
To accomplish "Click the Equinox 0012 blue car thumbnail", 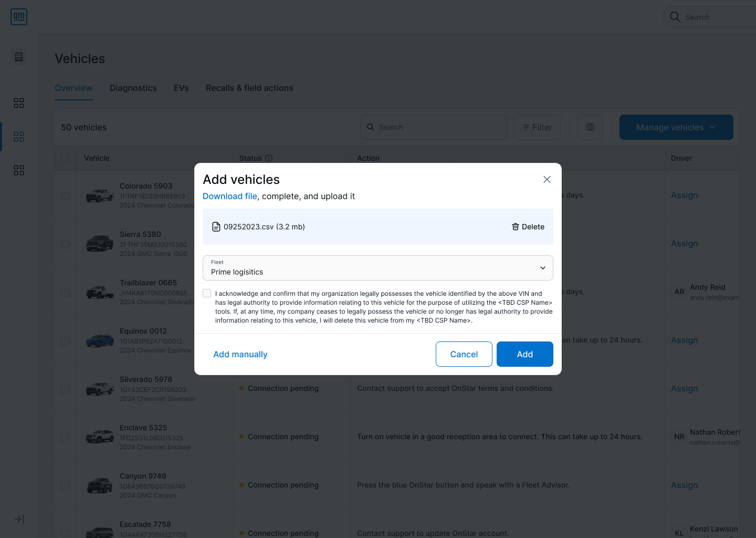I will coord(100,340).
